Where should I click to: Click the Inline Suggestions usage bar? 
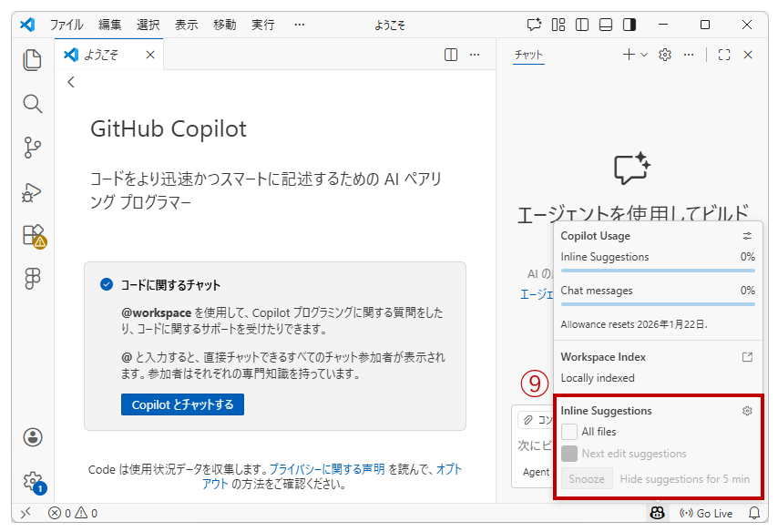(x=657, y=271)
